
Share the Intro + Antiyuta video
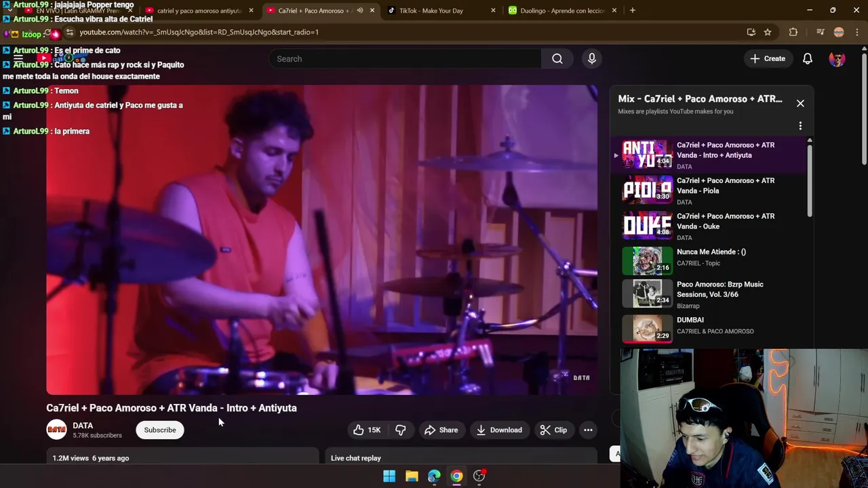coord(441,430)
